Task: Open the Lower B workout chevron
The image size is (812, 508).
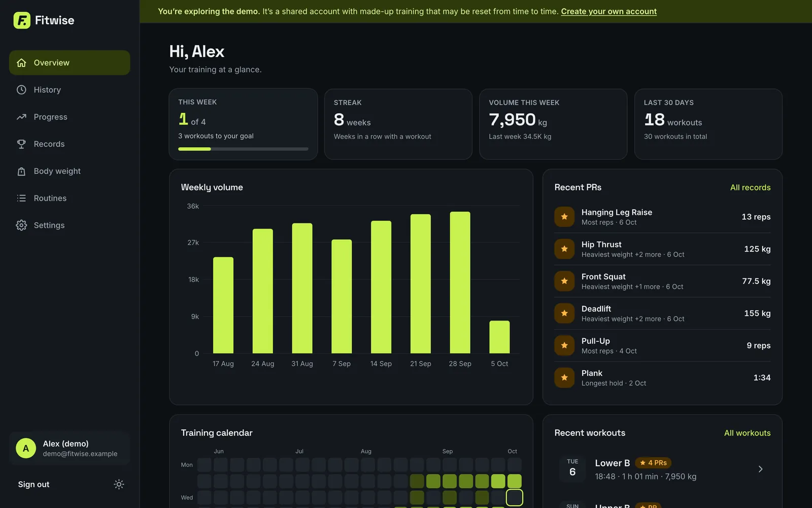Action: pyautogui.click(x=760, y=469)
